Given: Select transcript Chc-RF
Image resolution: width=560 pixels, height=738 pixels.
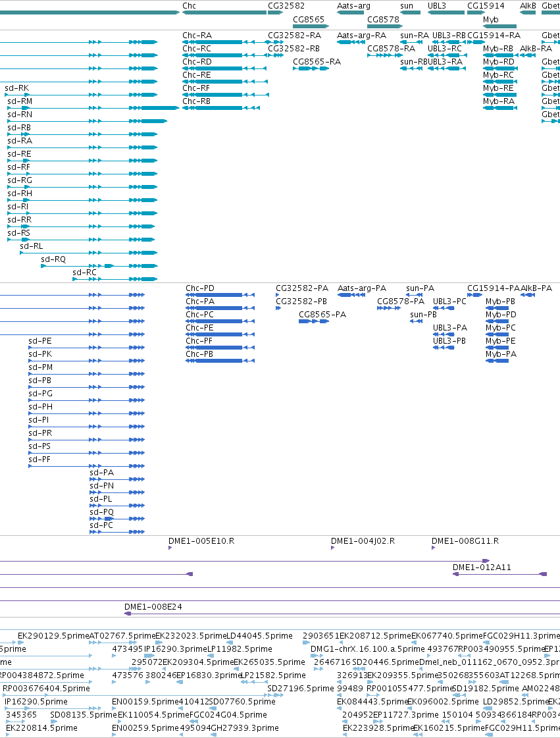Looking at the screenshot, I should (x=197, y=88).
